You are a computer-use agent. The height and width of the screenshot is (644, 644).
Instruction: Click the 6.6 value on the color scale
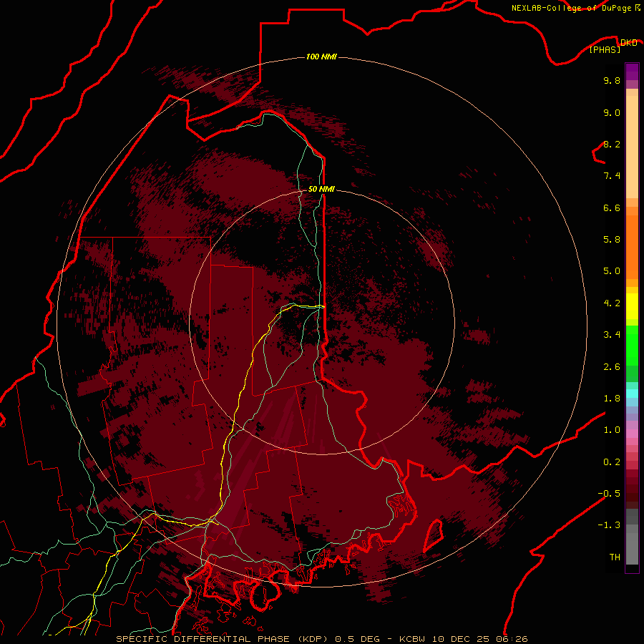612,208
